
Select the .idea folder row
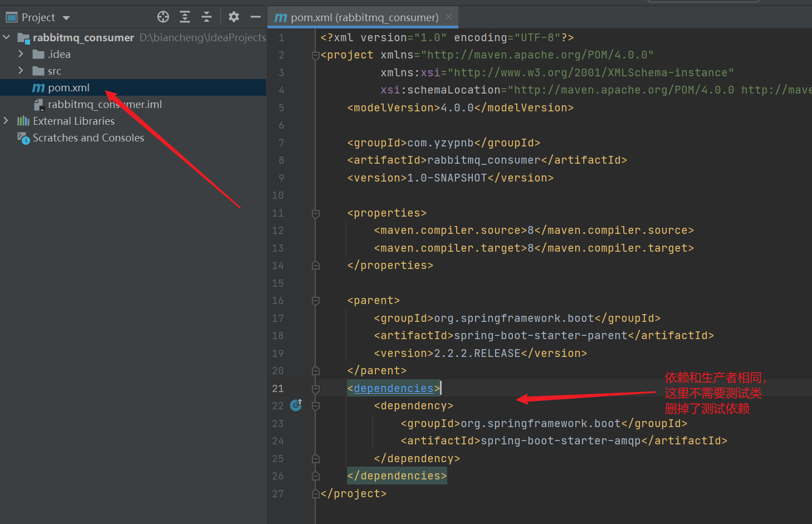point(133,54)
